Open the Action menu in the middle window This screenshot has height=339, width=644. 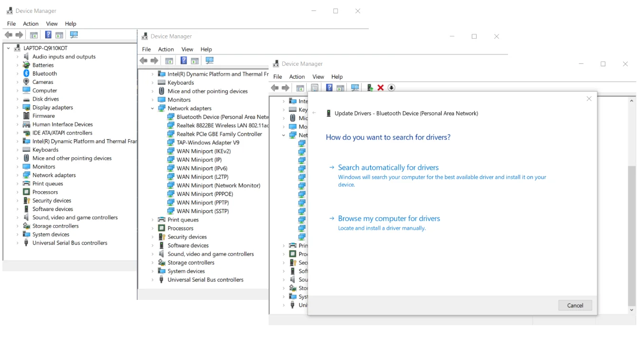click(x=166, y=49)
